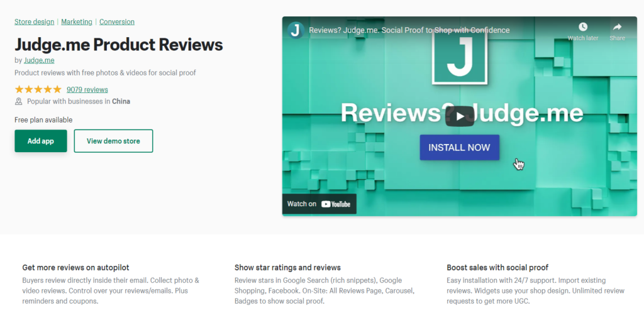This screenshot has height=323, width=644.
Task: Click the View demo store button
Action: (113, 141)
